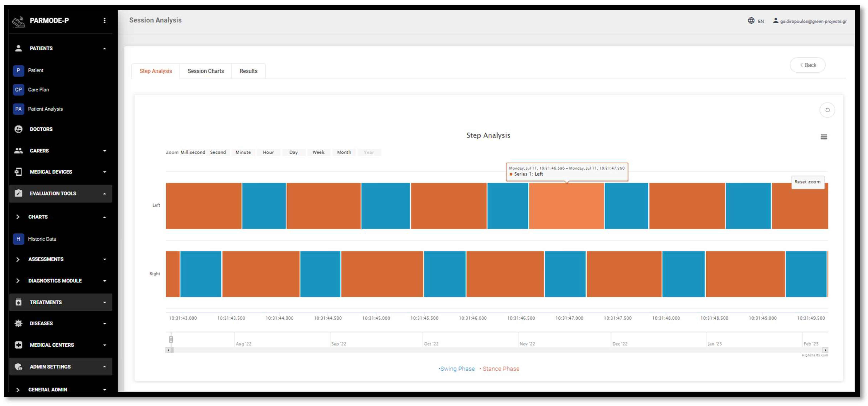The width and height of the screenshot is (868, 406).
Task: Click the highlighted Left stance bar
Action: tap(566, 206)
